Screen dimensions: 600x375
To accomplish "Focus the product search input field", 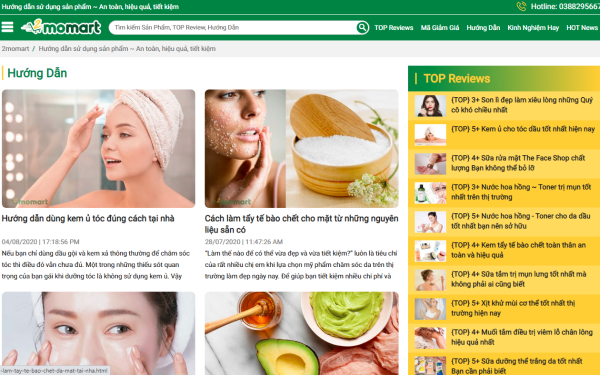I will tap(233, 28).
